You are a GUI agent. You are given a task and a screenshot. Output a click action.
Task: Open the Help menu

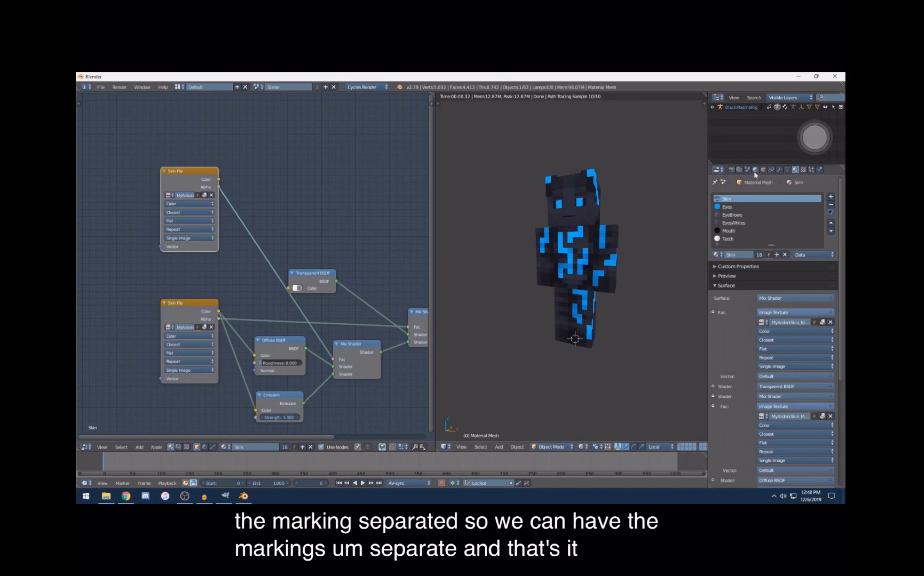(x=163, y=87)
